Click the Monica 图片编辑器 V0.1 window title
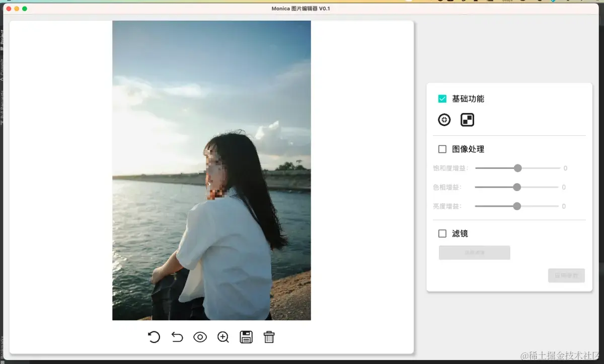The height and width of the screenshot is (364, 604). pyautogui.click(x=301, y=9)
